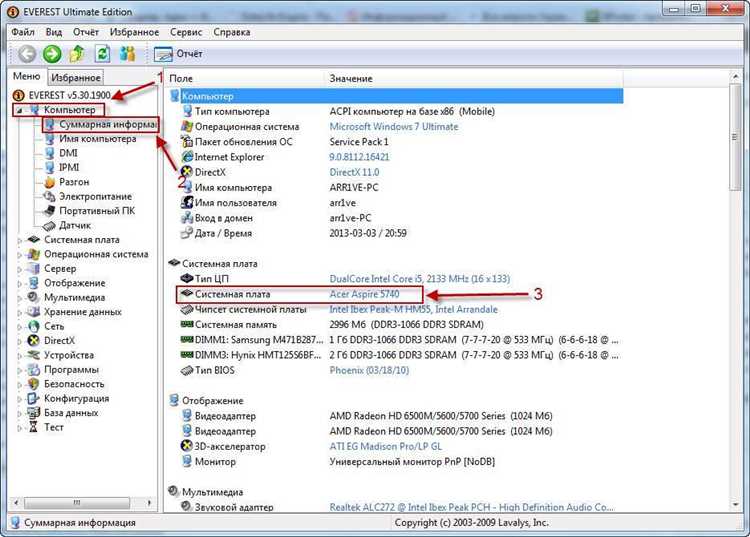The width and height of the screenshot is (750, 537).
Task: Click the green Forward arrow toolbar button
Action: (x=52, y=54)
